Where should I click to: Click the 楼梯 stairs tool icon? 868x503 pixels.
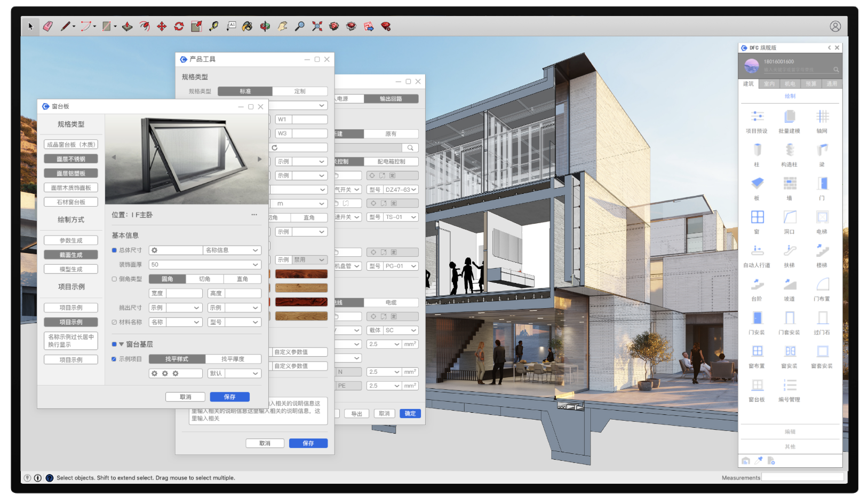[822, 251]
